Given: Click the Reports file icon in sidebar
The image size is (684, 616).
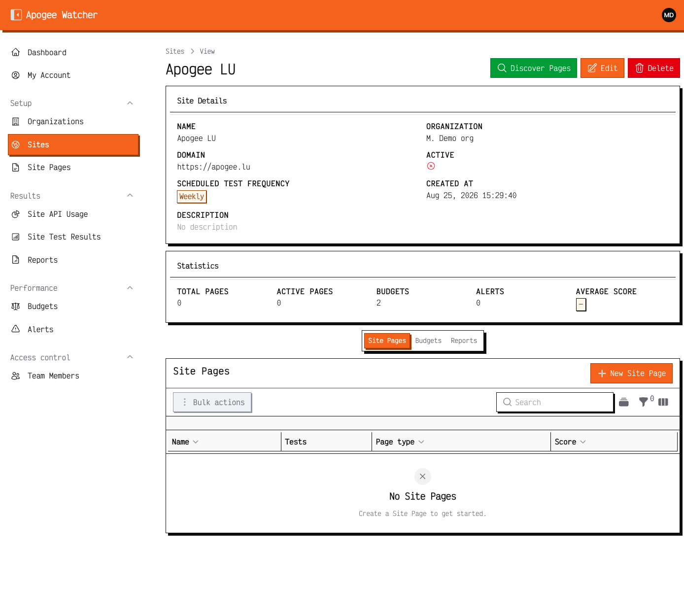Looking at the screenshot, I should click(x=16, y=260).
